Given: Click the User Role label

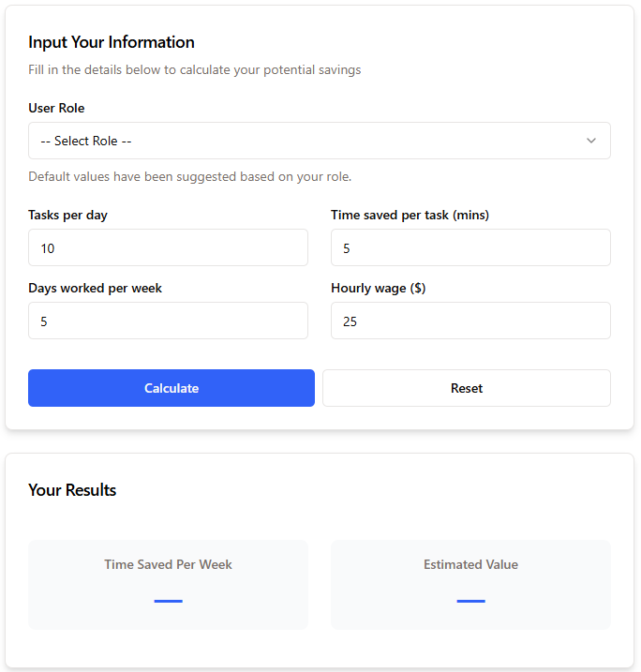Looking at the screenshot, I should coord(56,108).
